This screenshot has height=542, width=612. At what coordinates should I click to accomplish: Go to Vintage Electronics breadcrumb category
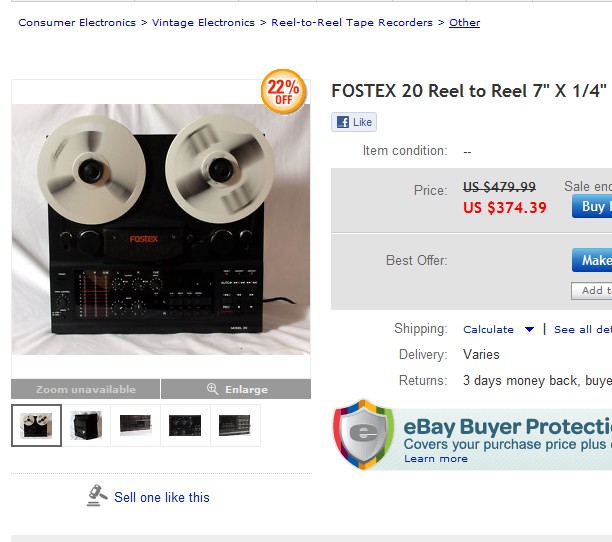[x=203, y=22]
